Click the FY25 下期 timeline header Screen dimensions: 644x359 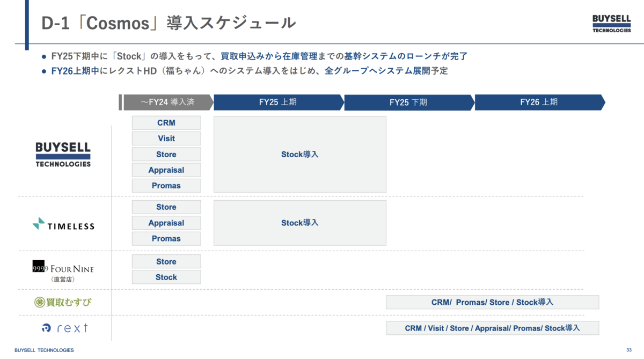pos(409,102)
